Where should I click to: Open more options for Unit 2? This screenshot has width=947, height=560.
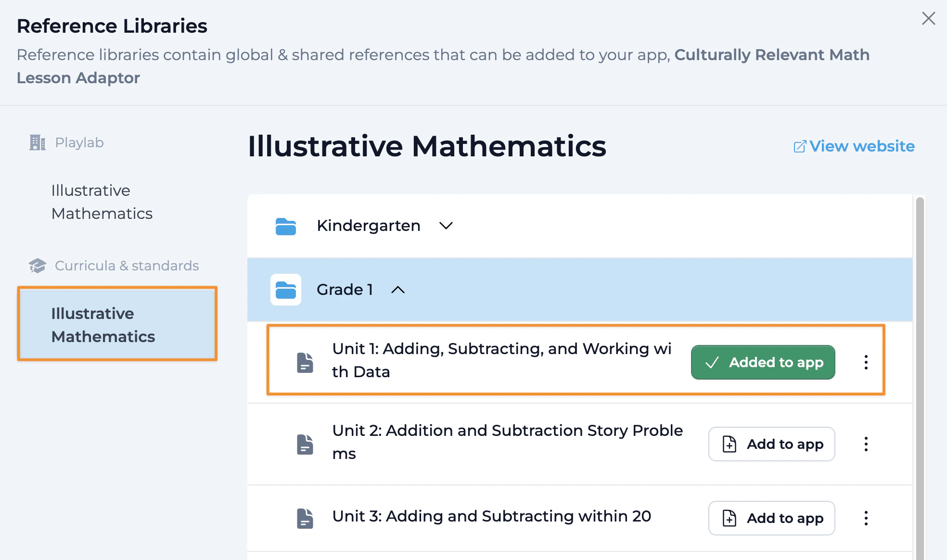pyautogui.click(x=866, y=444)
